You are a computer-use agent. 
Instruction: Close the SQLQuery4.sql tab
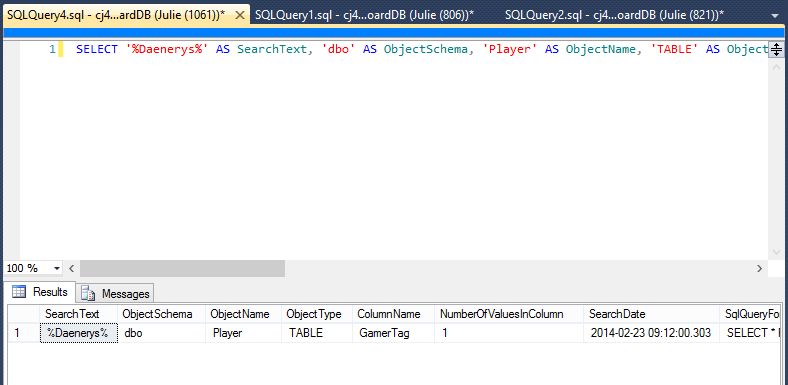tap(240, 16)
